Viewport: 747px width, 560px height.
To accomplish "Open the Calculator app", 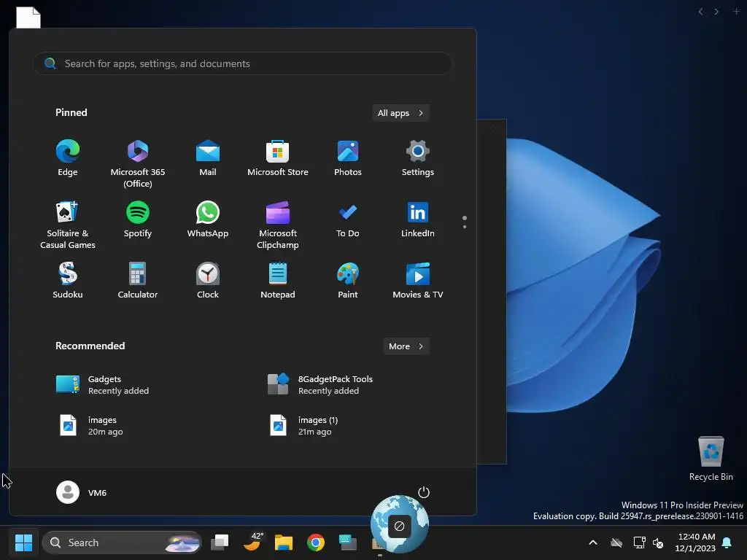I will point(138,281).
